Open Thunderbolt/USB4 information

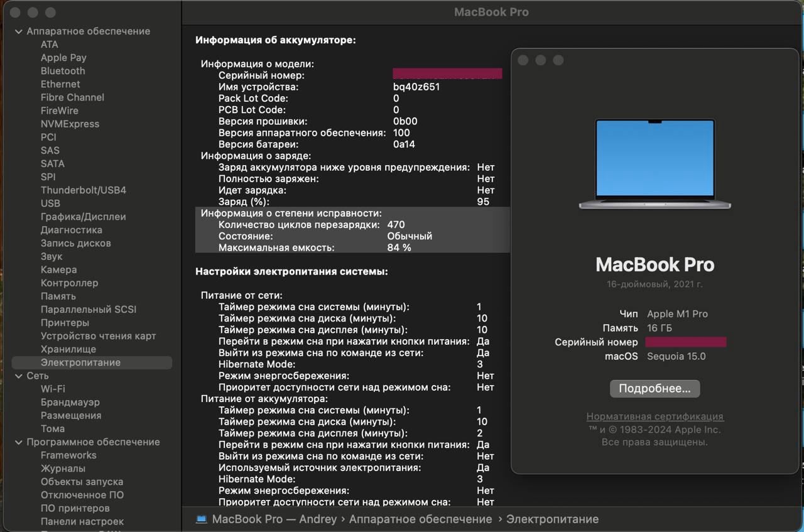[84, 190]
